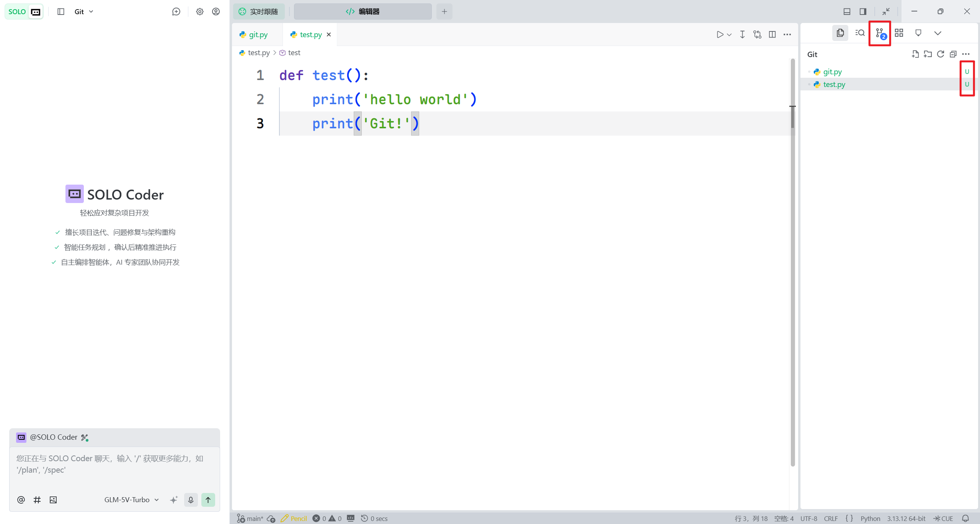
Task: Click the microphone voice input button
Action: click(x=191, y=499)
